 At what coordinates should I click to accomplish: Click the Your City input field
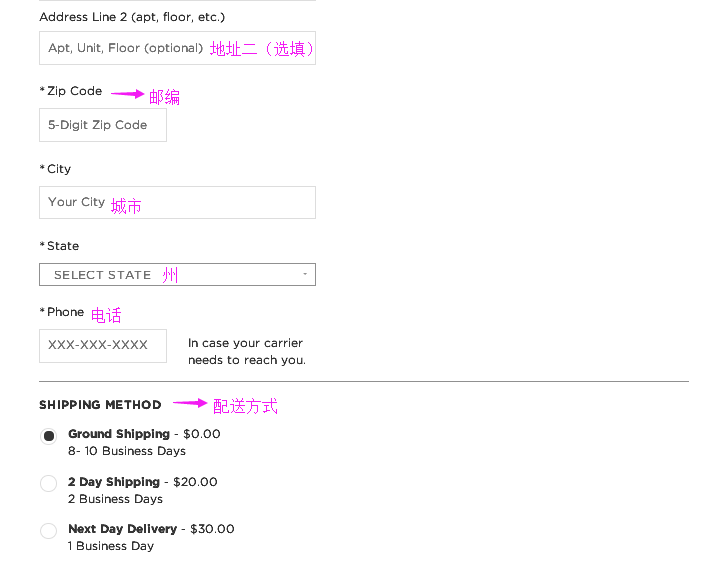click(x=177, y=203)
